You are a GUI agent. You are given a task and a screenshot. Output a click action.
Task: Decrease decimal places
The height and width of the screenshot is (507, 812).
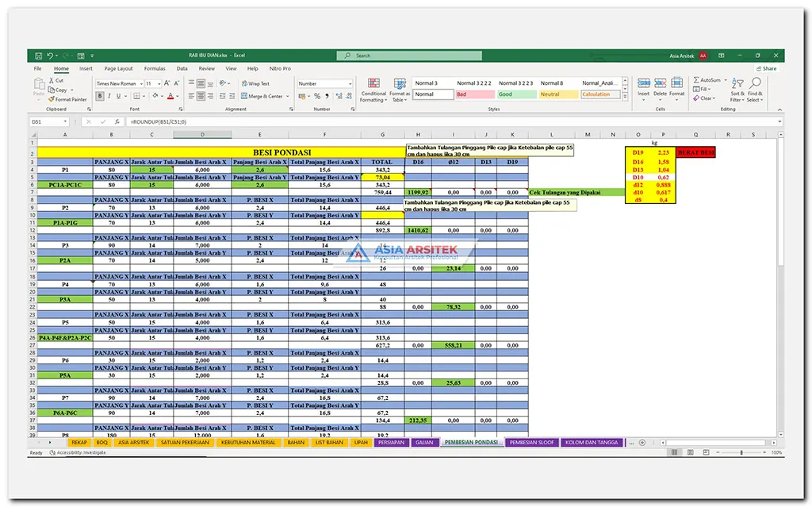[349, 96]
